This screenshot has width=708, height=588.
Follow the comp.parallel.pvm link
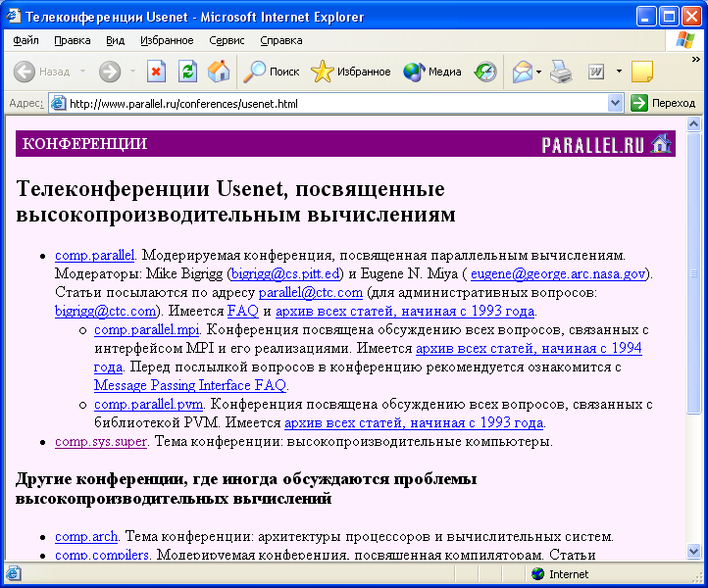pos(148,405)
